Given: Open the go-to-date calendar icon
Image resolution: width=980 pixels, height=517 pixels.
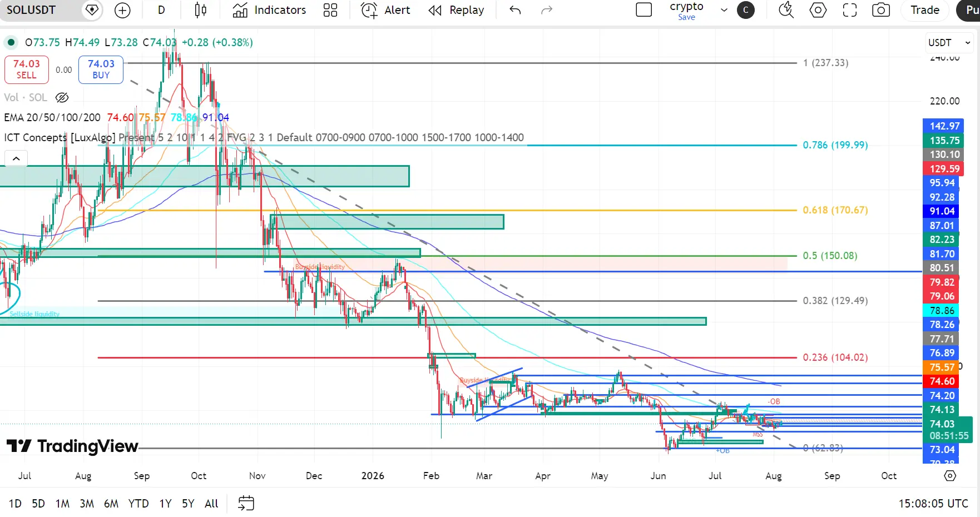Looking at the screenshot, I should click(246, 503).
